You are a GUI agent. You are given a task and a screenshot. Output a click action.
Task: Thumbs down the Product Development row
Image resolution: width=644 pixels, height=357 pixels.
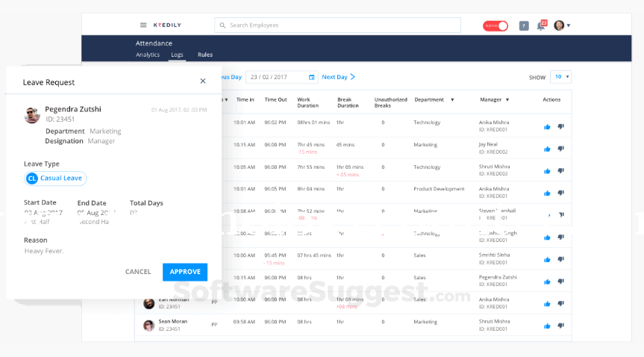(561, 193)
